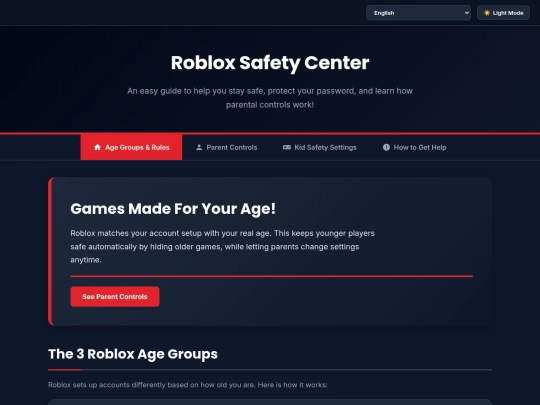
Task: Click the sun icon in Light Mode button
Action: [x=487, y=13]
